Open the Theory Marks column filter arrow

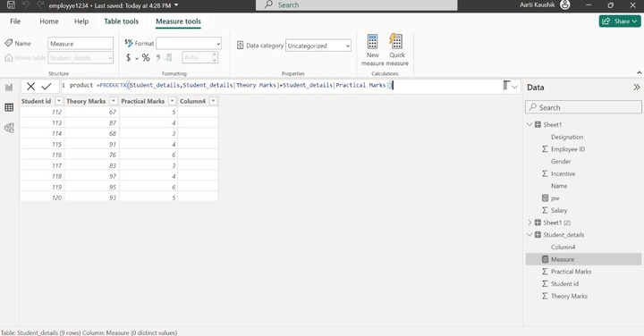114,101
